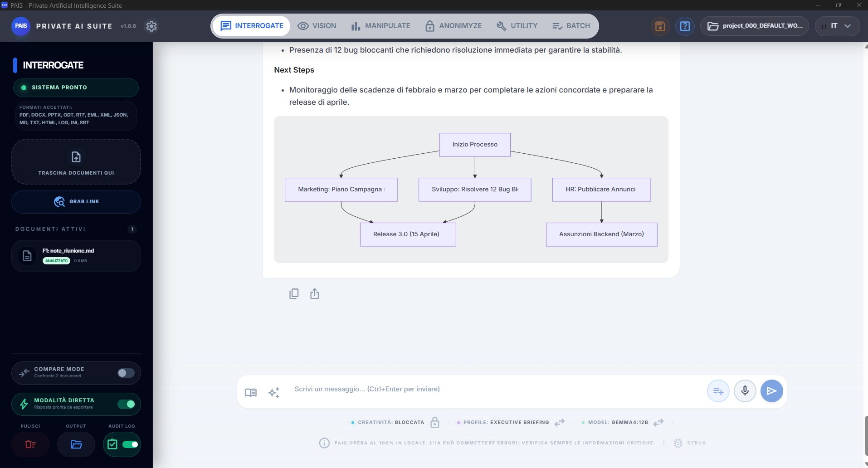The height and width of the screenshot is (468, 868).
Task: Click the red Pulisci clear icon
Action: [x=30, y=444]
